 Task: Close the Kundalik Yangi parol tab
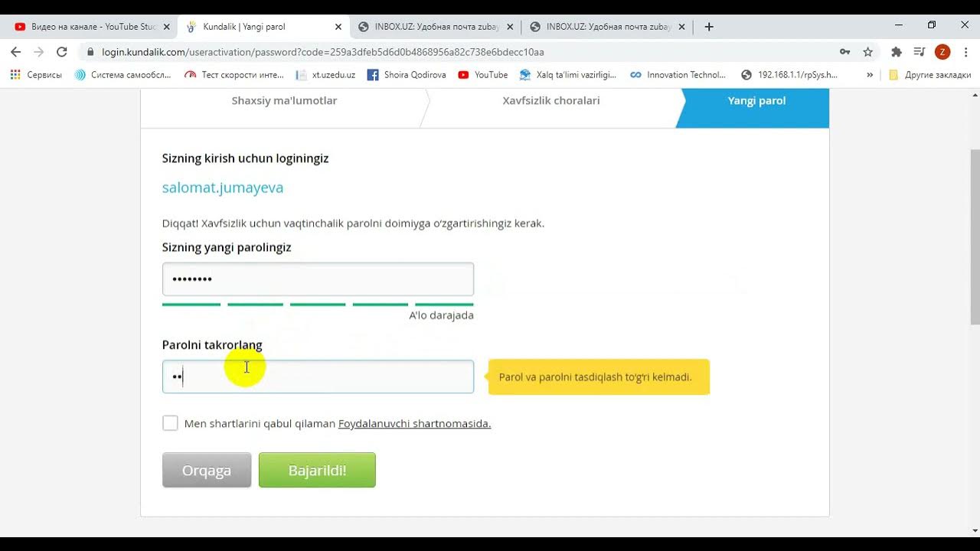[338, 27]
